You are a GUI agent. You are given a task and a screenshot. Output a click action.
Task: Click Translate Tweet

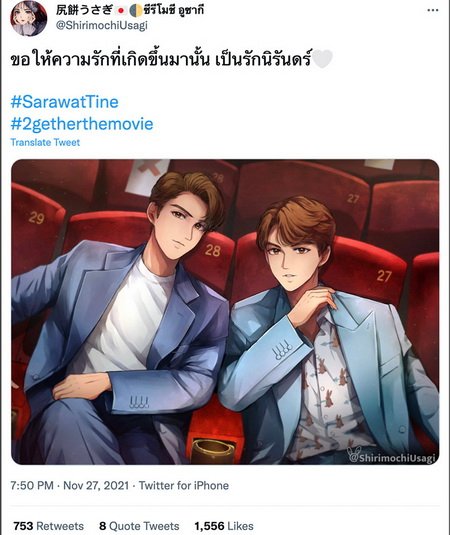(x=45, y=142)
